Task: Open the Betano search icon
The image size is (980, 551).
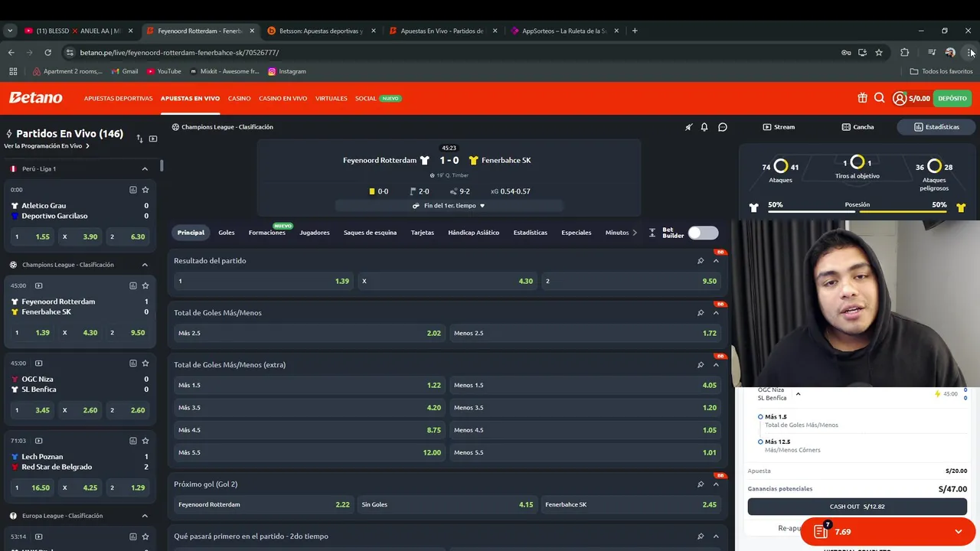Action: [x=879, y=98]
